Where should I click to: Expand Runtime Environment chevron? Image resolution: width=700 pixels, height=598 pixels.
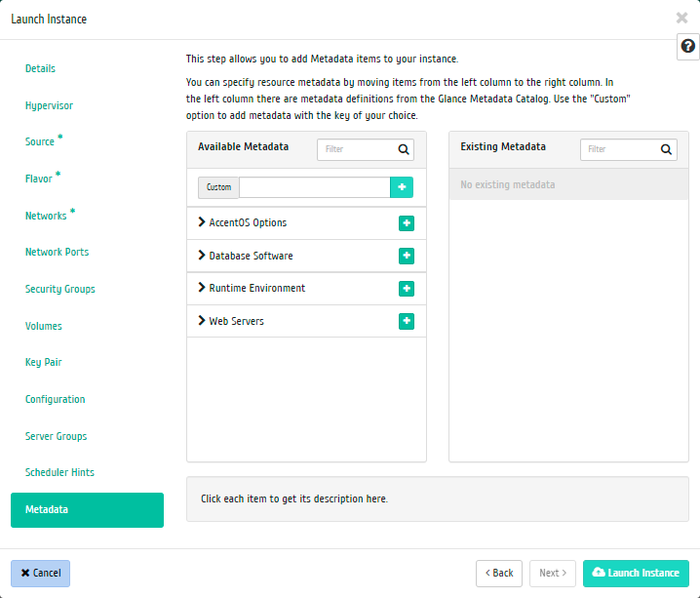202,288
